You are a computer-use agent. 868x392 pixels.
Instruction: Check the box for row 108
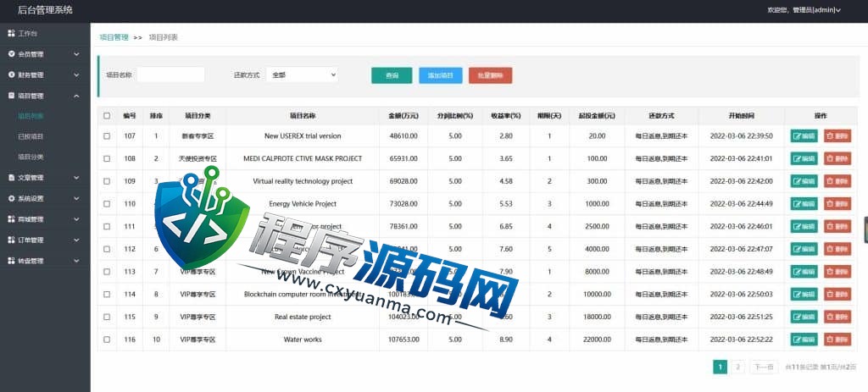pos(107,158)
